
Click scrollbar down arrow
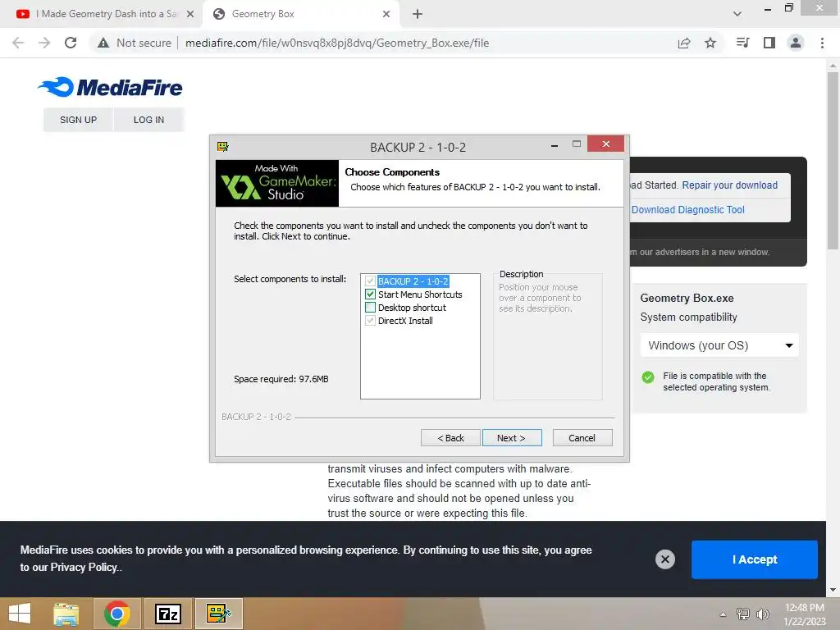click(833, 590)
